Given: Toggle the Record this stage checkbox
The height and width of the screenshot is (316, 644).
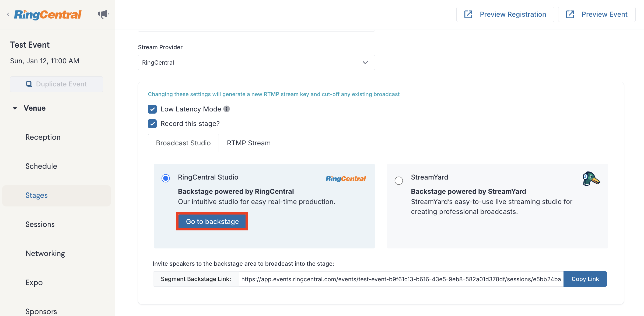Looking at the screenshot, I should point(152,124).
